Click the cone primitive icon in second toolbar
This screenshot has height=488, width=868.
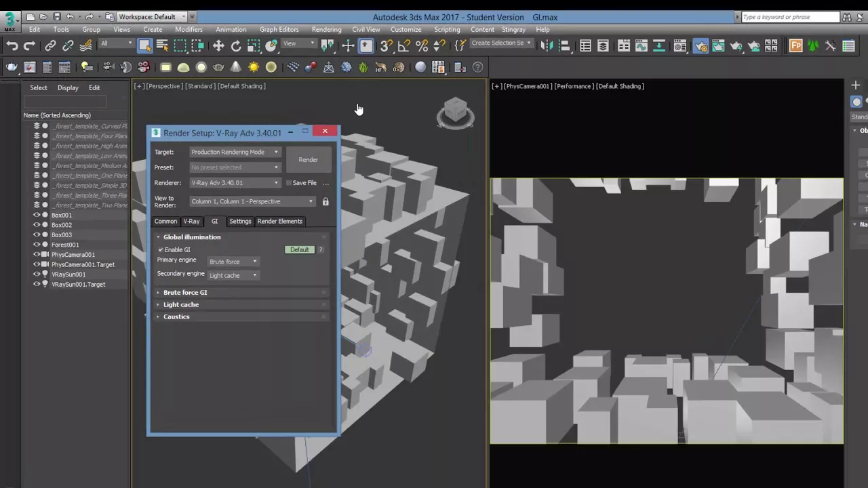(x=236, y=67)
